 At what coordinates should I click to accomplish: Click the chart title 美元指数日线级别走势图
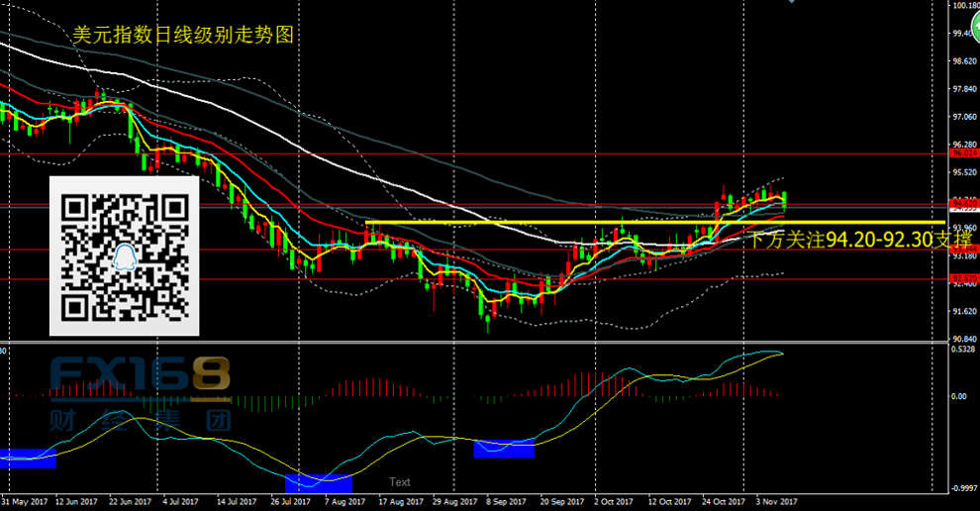tap(183, 34)
